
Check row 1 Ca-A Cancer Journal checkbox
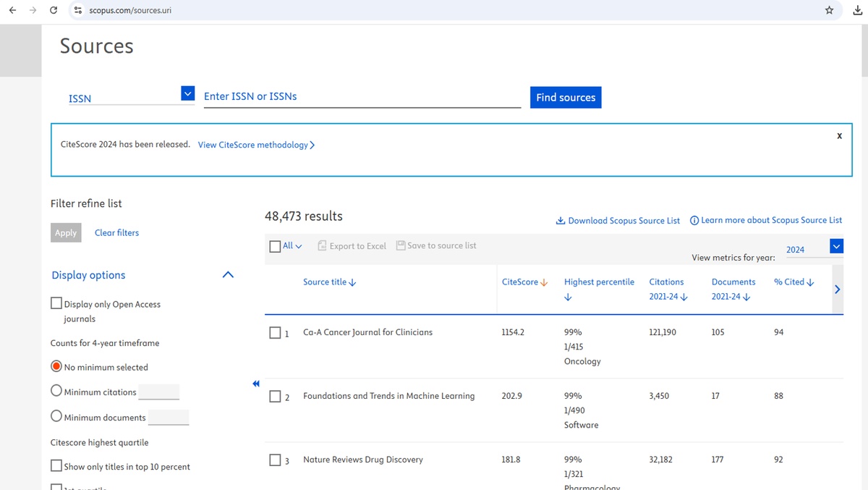(275, 333)
